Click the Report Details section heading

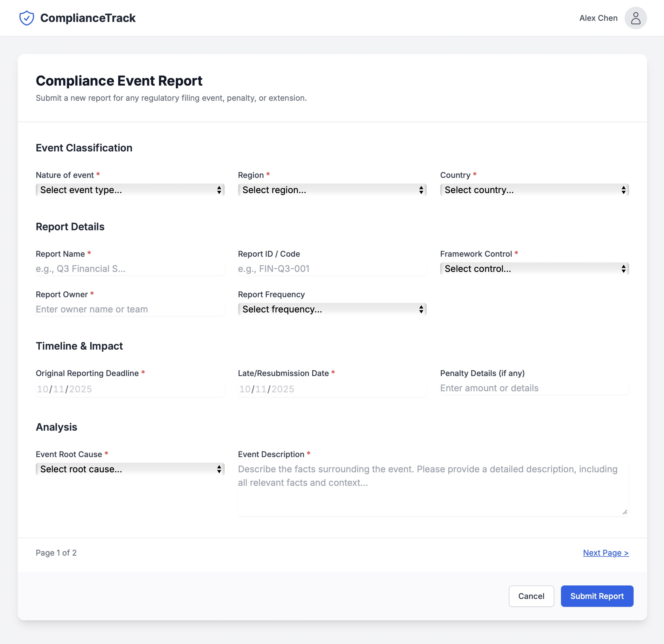coord(70,227)
